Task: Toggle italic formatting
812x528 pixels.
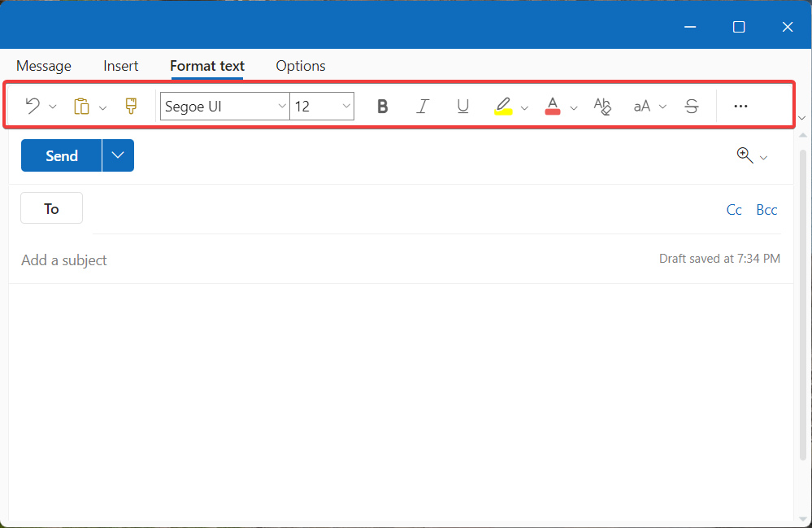Action: 422,106
